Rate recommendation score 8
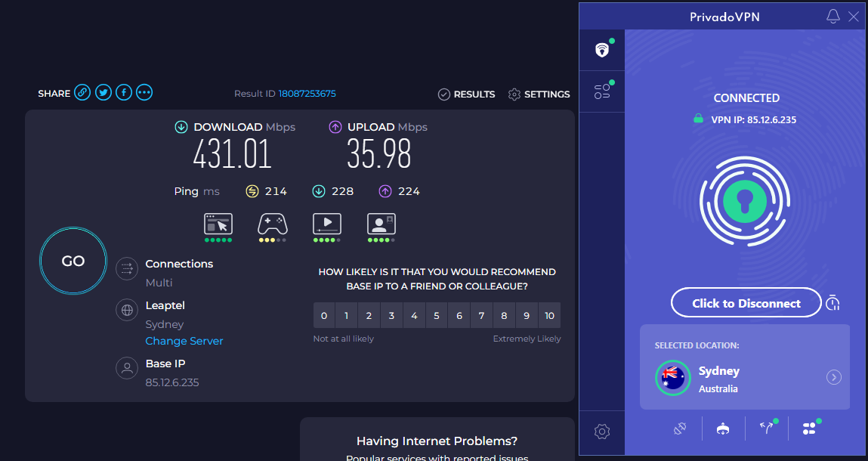The image size is (868, 461). click(504, 315)
